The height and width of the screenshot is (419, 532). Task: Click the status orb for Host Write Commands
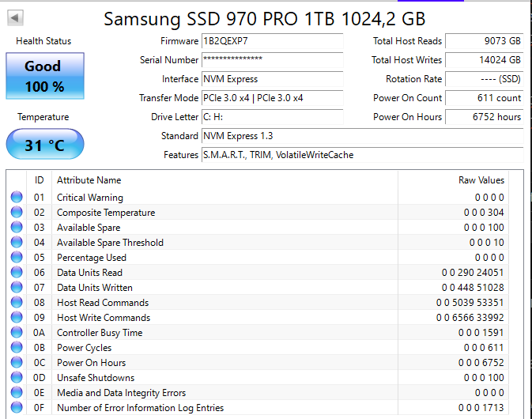click(x=17, y=317)
